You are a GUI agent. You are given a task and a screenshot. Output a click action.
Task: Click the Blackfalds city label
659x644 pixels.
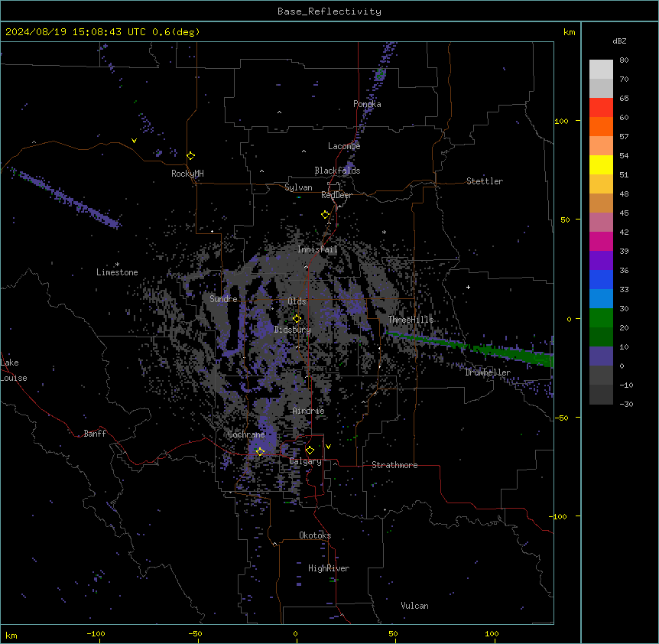[x=337, y=171]
